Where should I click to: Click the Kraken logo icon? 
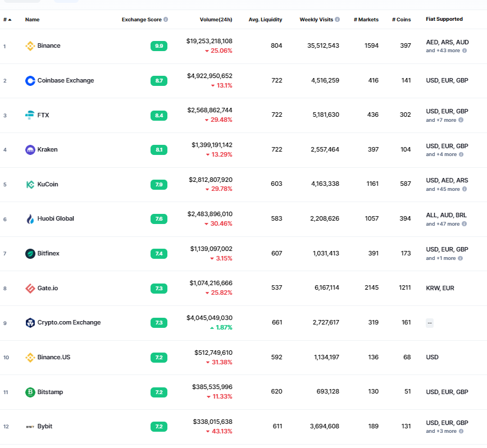tap(30, 150)
